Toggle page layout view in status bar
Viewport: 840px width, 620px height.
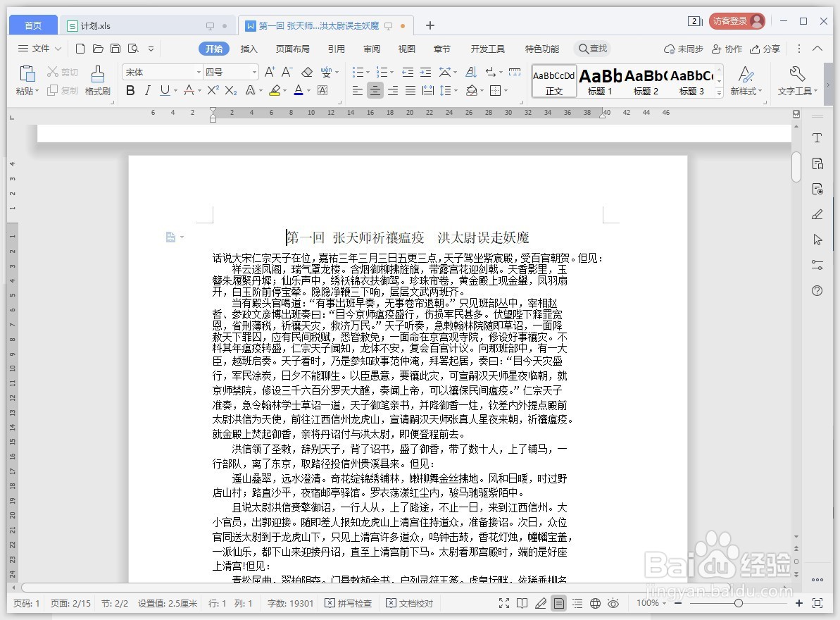click(x=559, y=603)
